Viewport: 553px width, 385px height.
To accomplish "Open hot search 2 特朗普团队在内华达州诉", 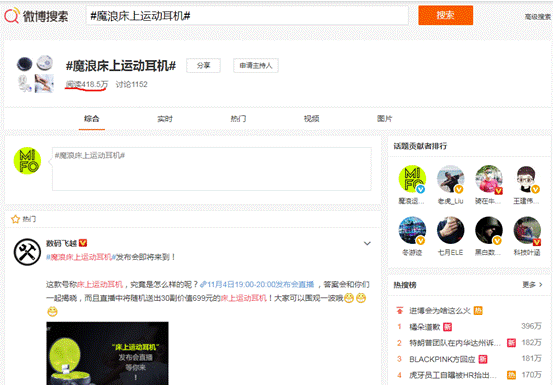I will 455,343.
